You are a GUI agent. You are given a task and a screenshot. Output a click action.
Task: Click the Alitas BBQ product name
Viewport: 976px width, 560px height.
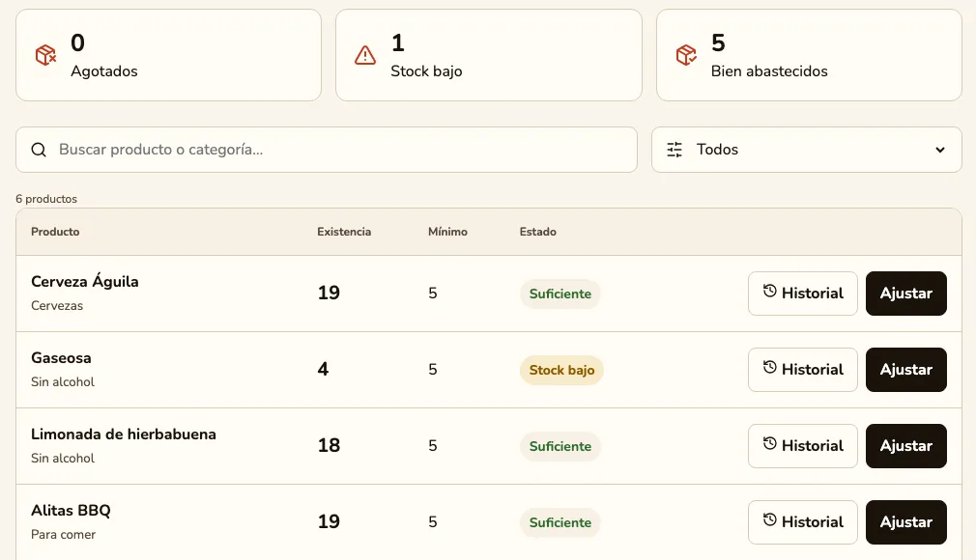(x=71, y=511)
